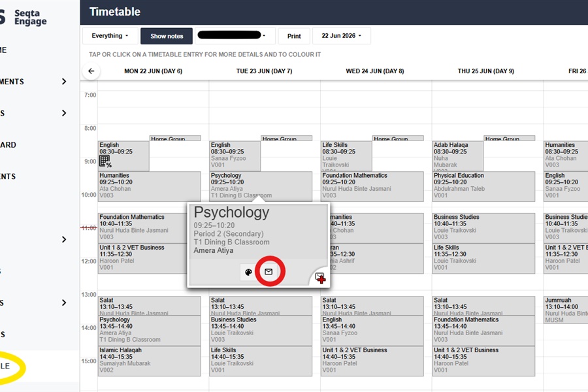Open Monday Islamic Halaqah entry

click(x=149, y=361)
